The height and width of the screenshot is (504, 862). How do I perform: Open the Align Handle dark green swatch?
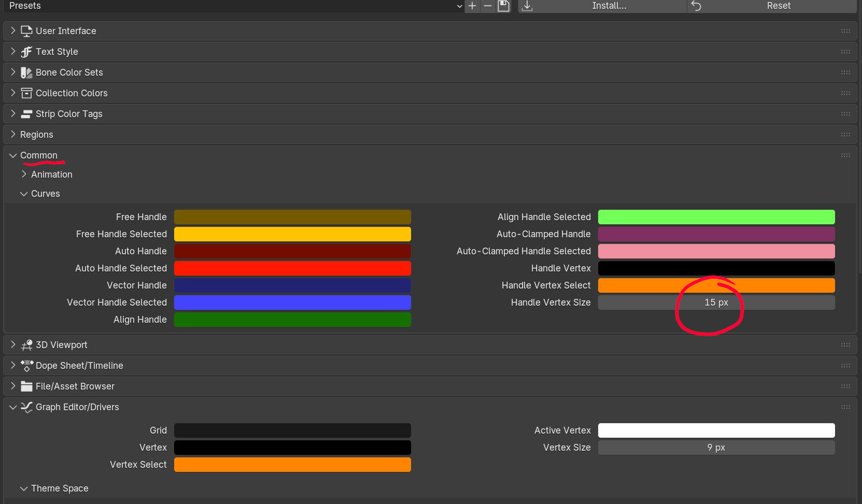(x=292, y=320)
